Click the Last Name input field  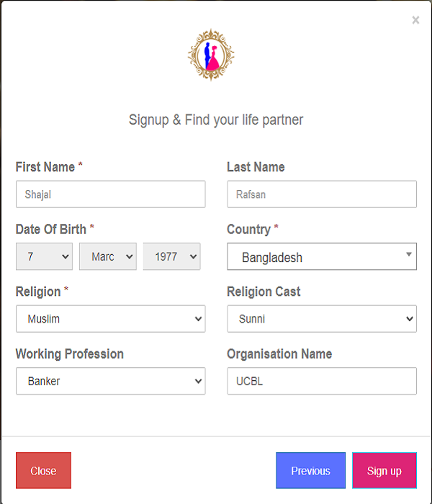(321, 194)
